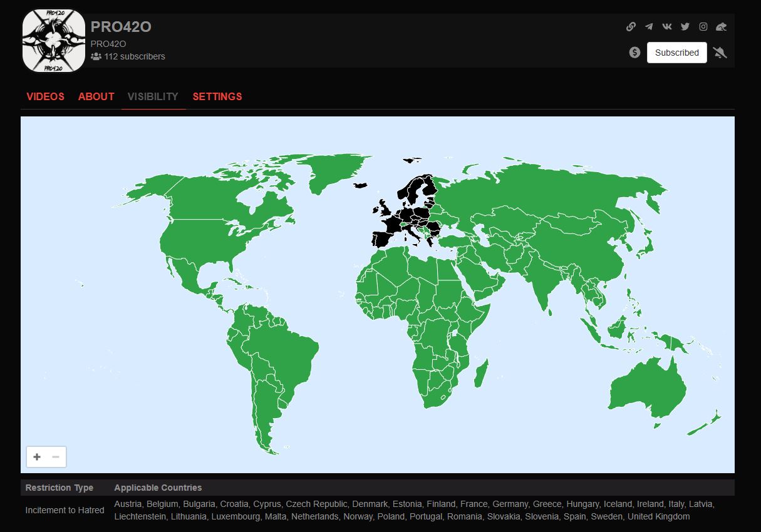Switch to the Videos tab
This screenshot has height=532, width=761.
click(x=45, y=96)
